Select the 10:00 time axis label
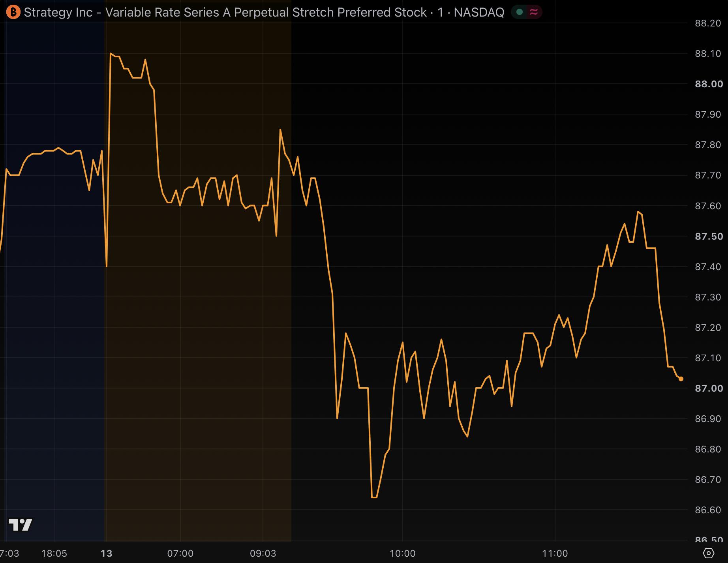The width and height of the screenshot is (728, 563). [402, 554]
